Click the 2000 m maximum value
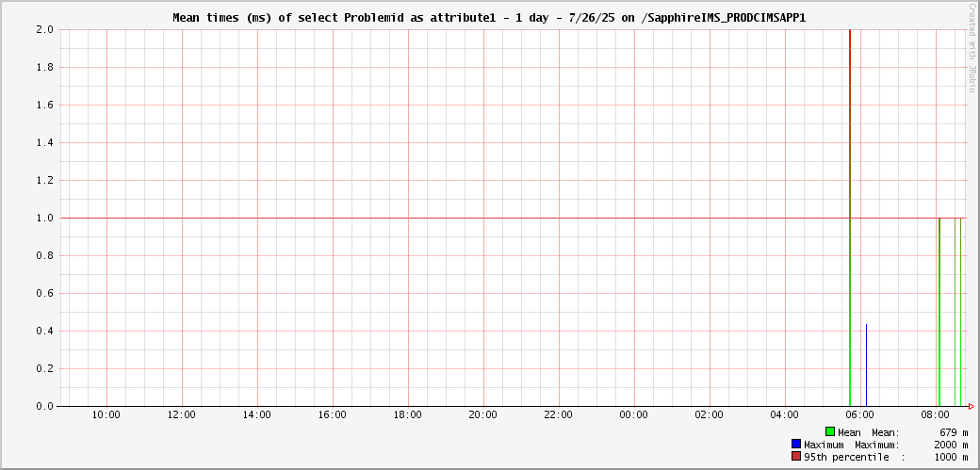This screenshot has height=470, width=980. (952, 445)
